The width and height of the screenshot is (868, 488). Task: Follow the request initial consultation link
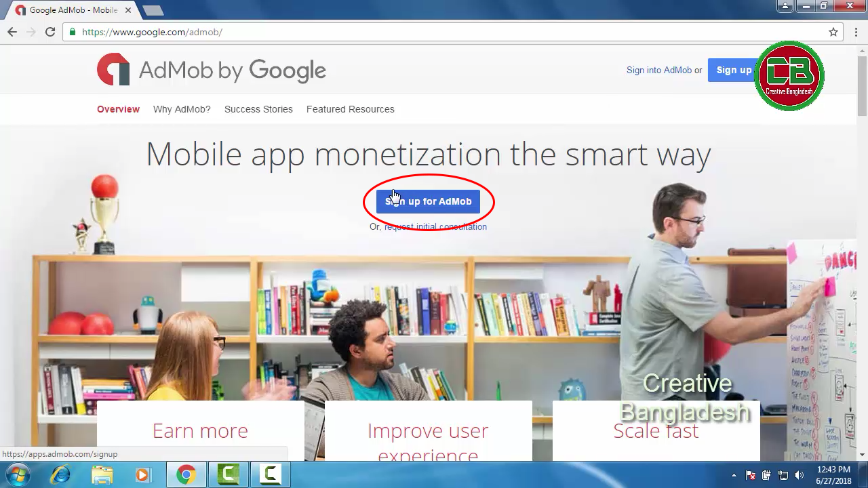click(x=435, y=227)
